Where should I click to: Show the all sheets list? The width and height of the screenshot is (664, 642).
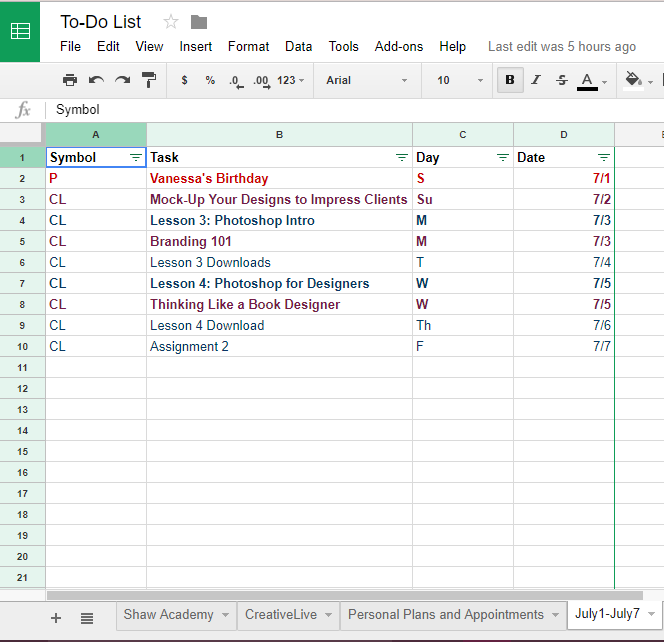click(87, 618)
